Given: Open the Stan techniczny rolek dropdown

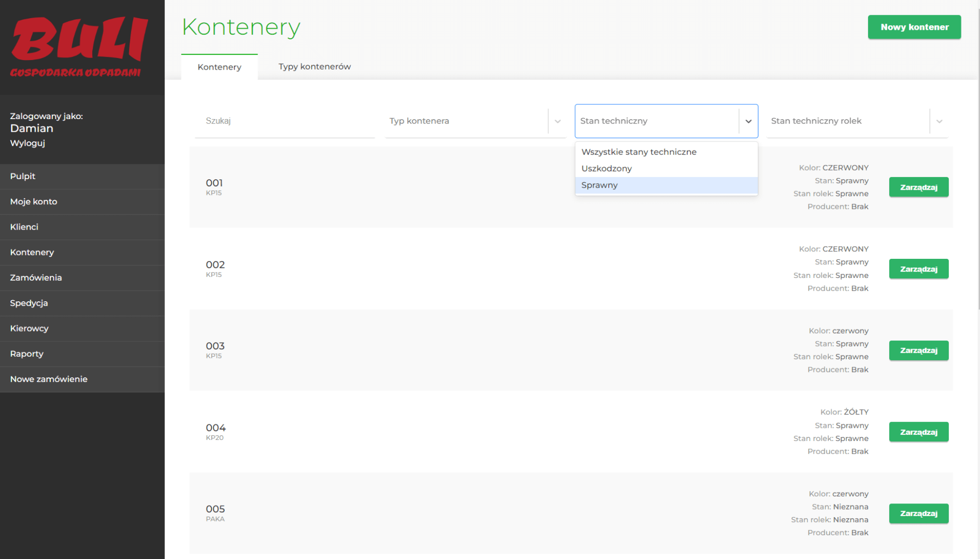Looking at the screenshot, I should tap(856, 121).
